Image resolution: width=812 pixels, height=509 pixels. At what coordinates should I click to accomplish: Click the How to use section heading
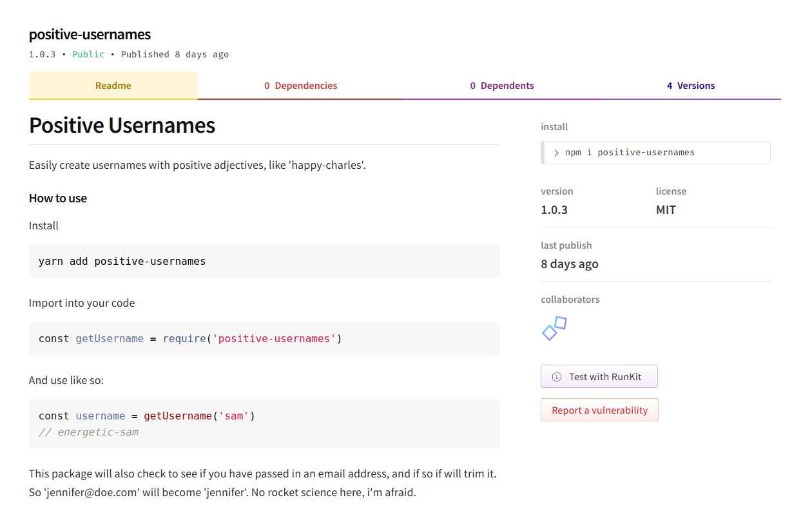58,198
